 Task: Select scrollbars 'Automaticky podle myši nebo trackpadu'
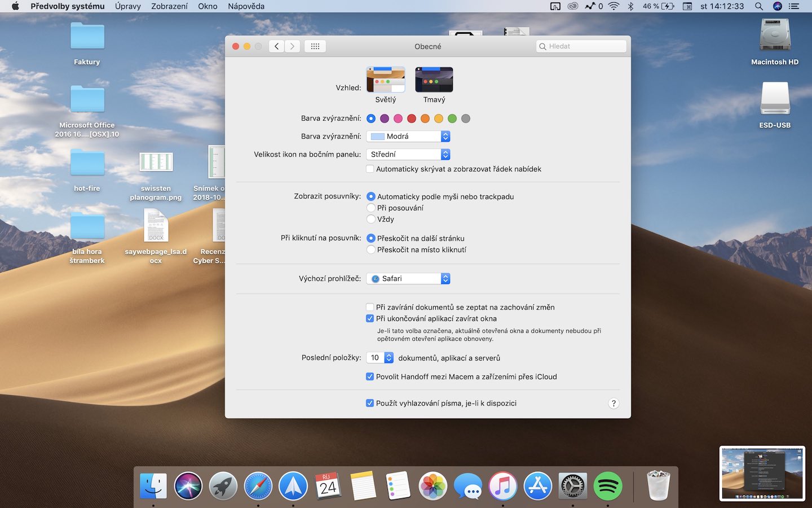(x=371, y=196)
